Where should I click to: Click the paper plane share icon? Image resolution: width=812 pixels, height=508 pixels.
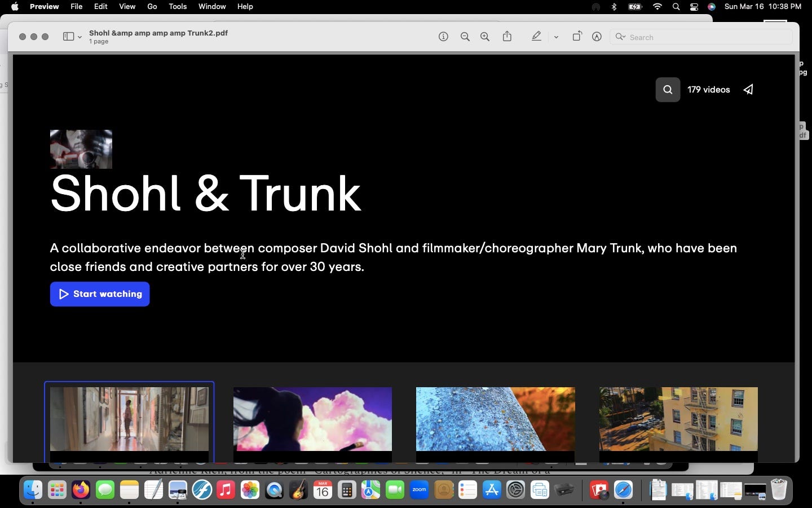click(748, 90)
